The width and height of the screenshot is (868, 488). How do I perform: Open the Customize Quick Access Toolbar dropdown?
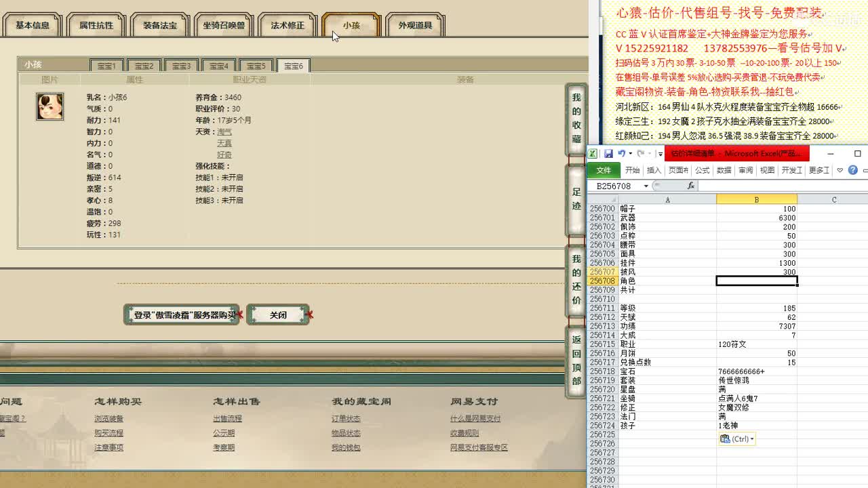tap(660, 155)
